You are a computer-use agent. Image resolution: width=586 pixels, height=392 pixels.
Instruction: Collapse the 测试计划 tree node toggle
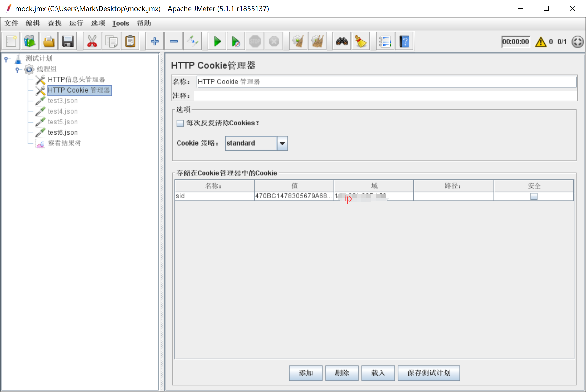[6, 59]
